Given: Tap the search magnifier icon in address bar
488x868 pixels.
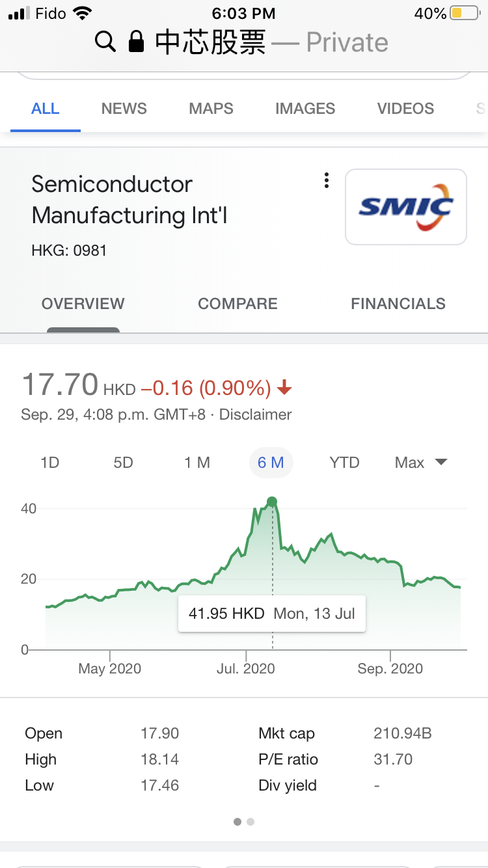Looking at the screenshot, I should (x=105, y=42).
